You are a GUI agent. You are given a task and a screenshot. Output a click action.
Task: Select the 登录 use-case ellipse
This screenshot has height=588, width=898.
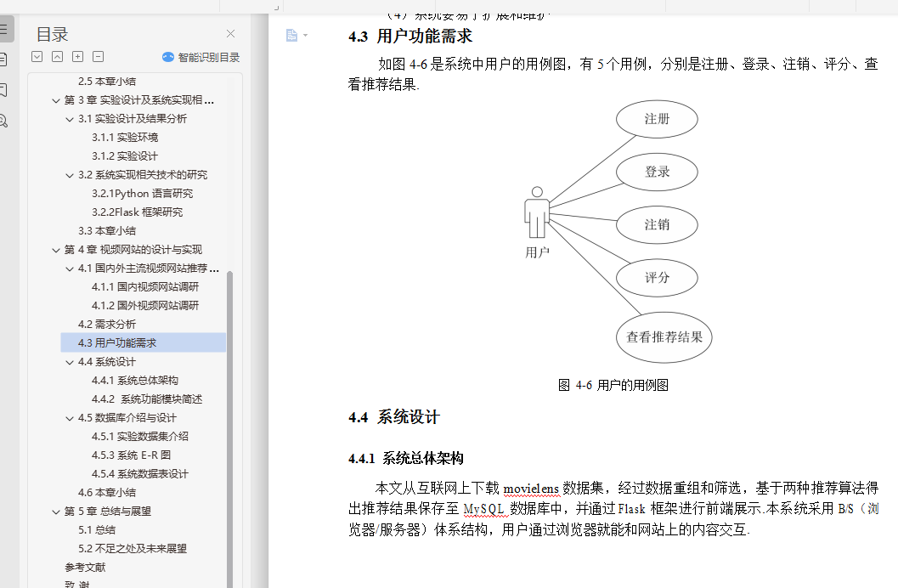click(x=657, y=172)
